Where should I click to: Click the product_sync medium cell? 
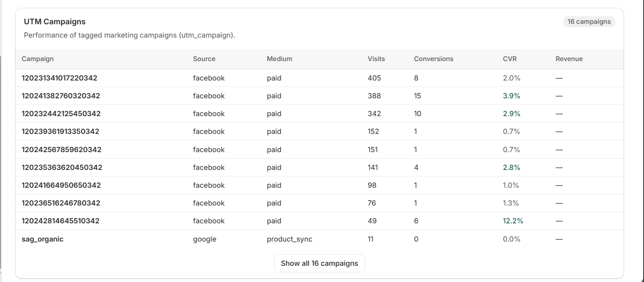point(289,239)
